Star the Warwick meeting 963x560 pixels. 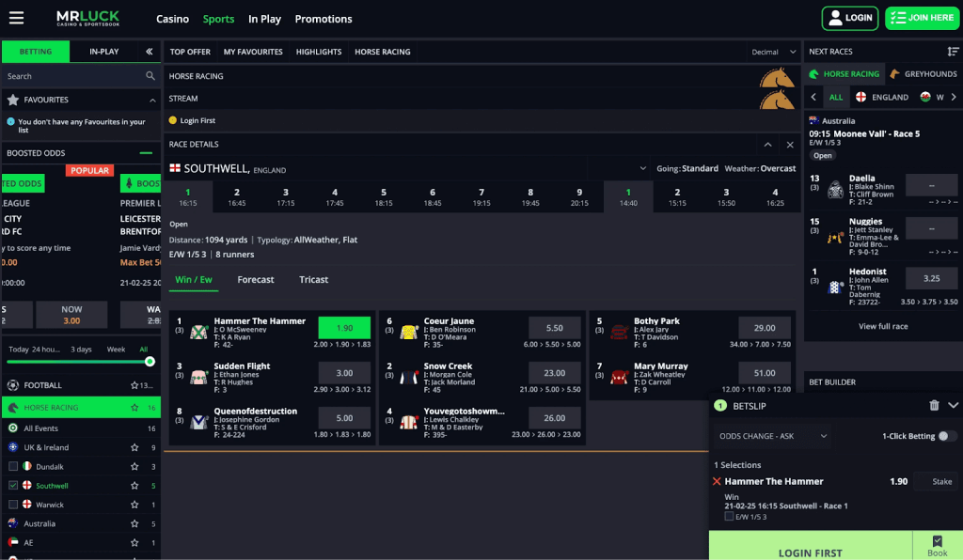[134, 505]
